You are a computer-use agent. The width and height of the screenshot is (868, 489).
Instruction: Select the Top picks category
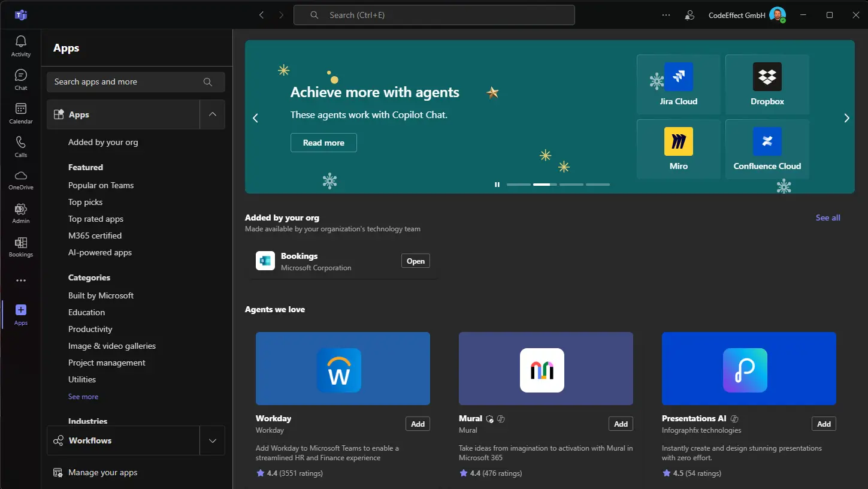click(85, 202)
